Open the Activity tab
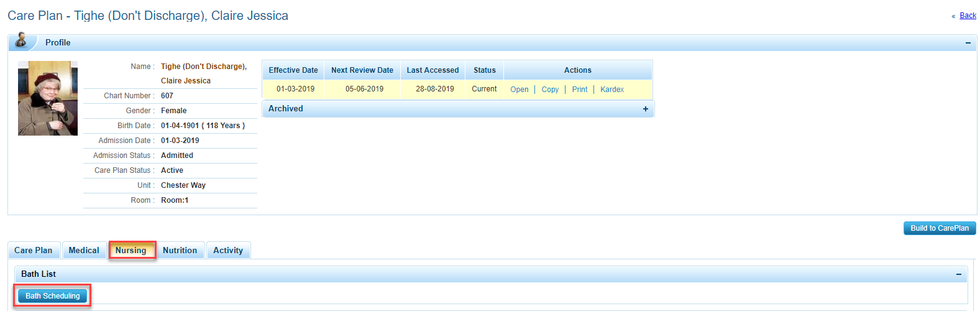The width and height of the screenshot is (980, 311). [228, 251]
